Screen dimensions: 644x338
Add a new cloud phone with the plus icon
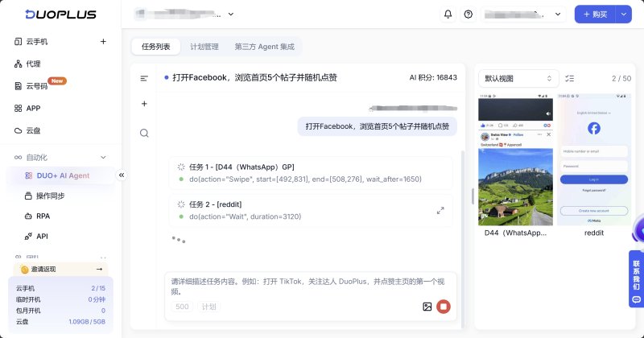pyautogui.click(x=103, y=42)
